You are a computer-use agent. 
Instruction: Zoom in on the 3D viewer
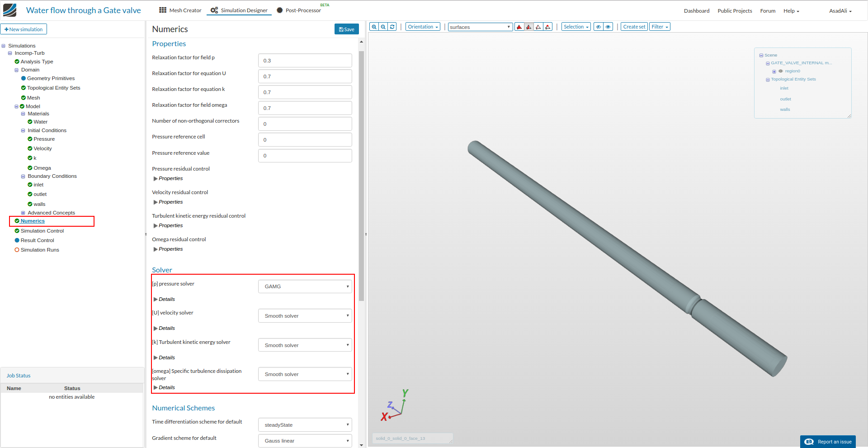[374, 27]
